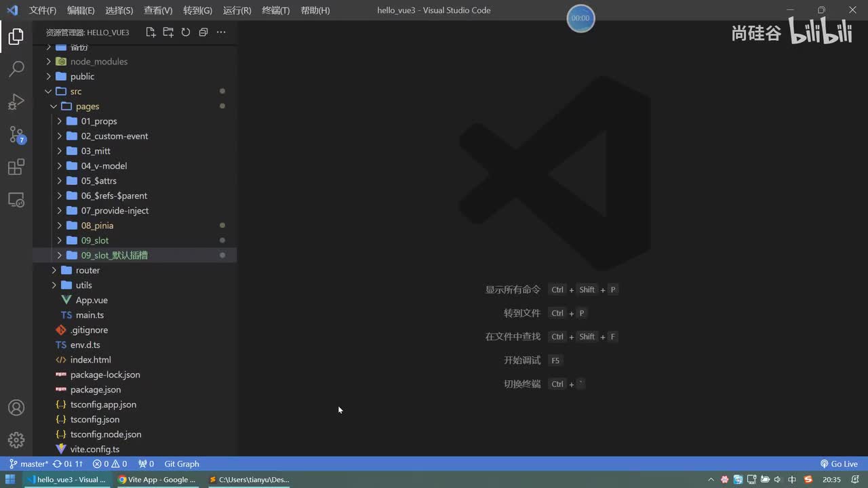The height and width of the screenshot is (488, 868).
Task: Open the Extensions view
Action: 16,167
